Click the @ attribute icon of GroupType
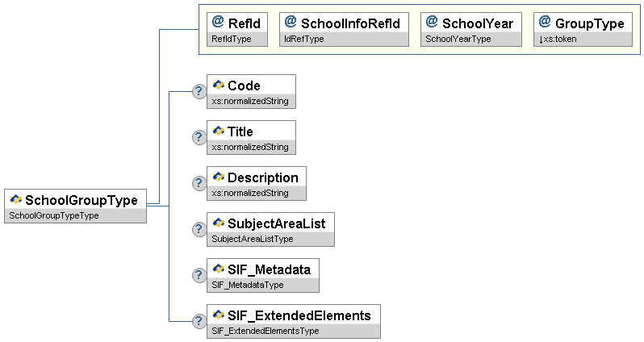This screenshot has height=342, width=644. pos(545,23)
